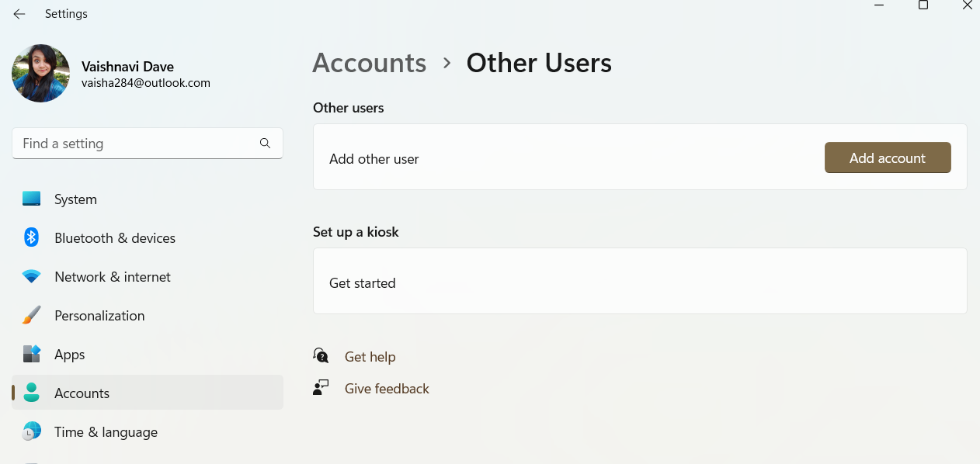Image resolution: width=980 pixels, height=464 pixels.
Task: Click the Give feedback icon
Action: (x=321, y=387)
